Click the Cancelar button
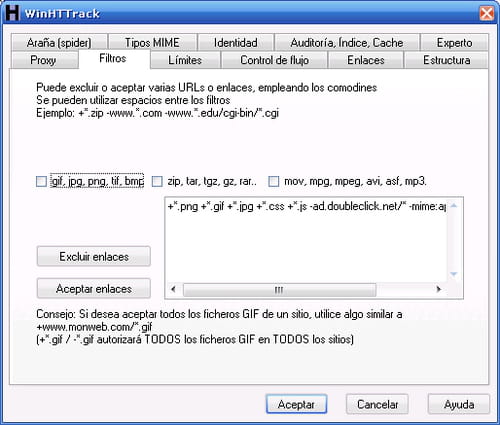 [x=377, y=404]
